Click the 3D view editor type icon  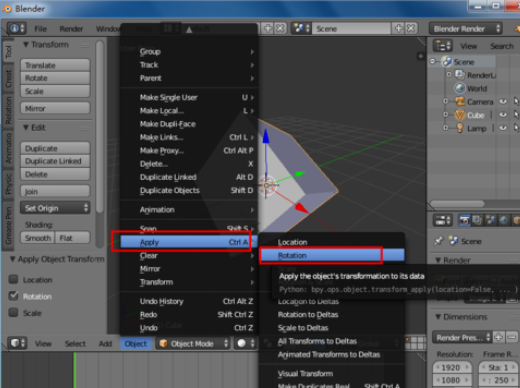click(17, 343)
